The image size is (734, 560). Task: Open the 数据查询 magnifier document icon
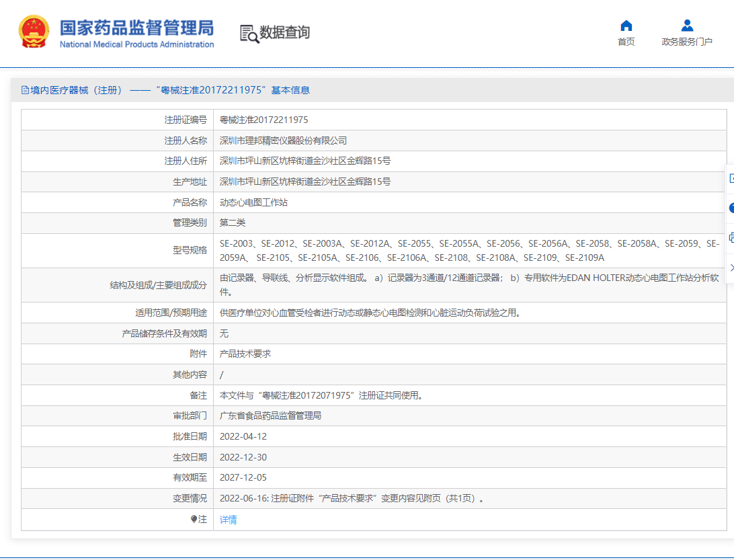[x=249, y=34]
